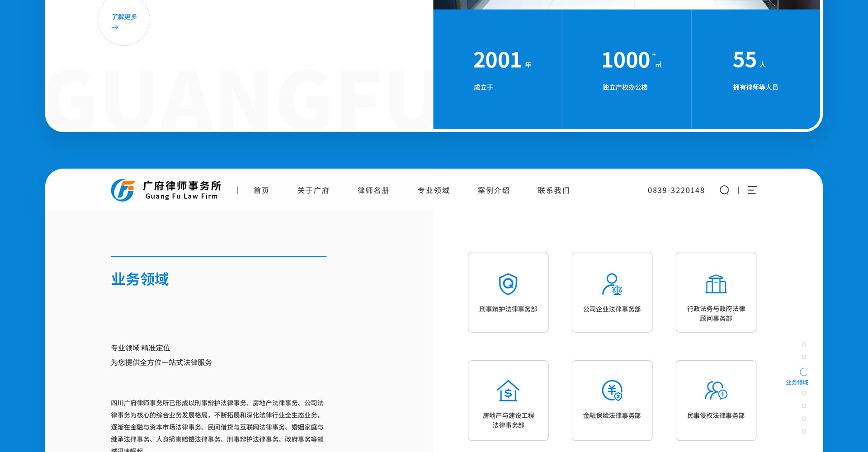This screenshot has height=452, width=868.
Task: Open the 首页 menu item
Action: click(261, 191)
